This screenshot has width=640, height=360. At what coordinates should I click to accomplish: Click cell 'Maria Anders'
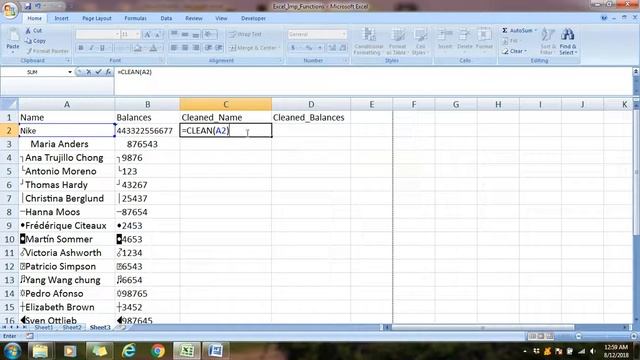(x=67, y=144)
